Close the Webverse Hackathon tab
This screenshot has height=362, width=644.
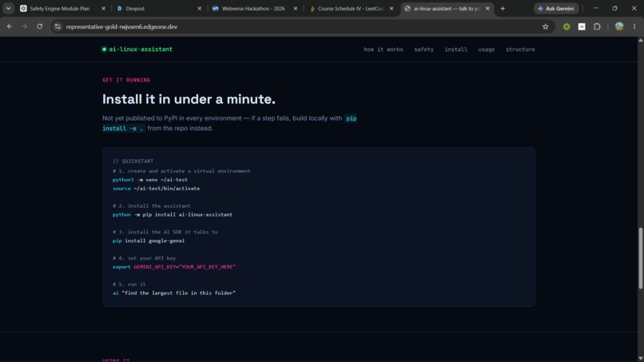(296, 8)
